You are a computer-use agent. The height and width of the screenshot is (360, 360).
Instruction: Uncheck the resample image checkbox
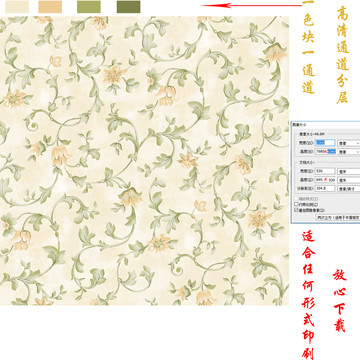[296, 210]
